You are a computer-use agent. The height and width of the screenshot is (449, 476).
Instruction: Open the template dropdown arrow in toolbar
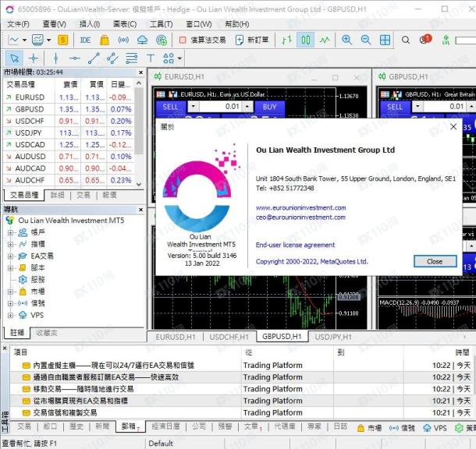48,40
